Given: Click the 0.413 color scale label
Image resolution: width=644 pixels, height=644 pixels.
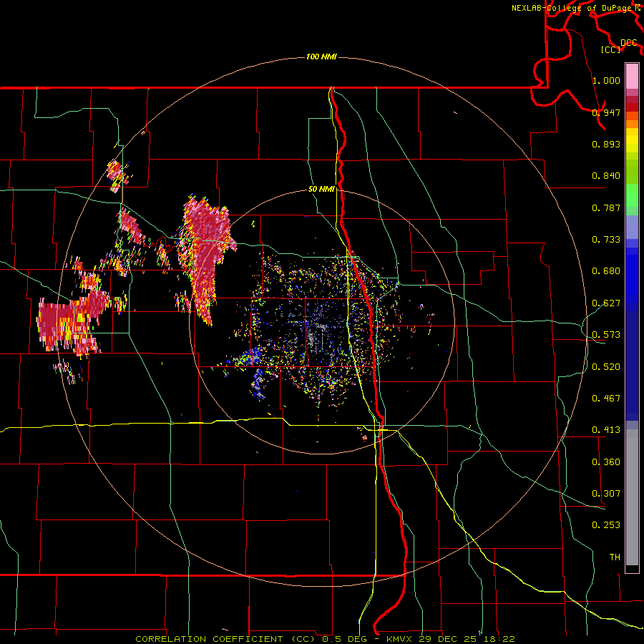Looking at the screenshot, I should click(606, 430).
